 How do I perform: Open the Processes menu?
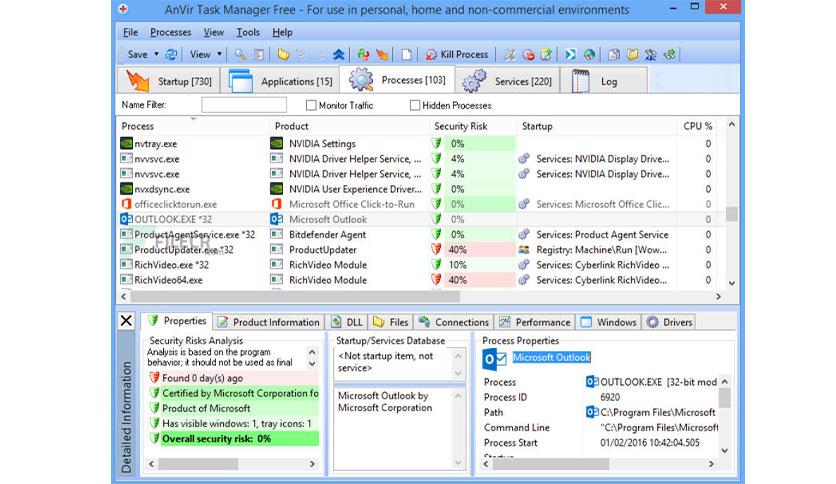[171, 33]
